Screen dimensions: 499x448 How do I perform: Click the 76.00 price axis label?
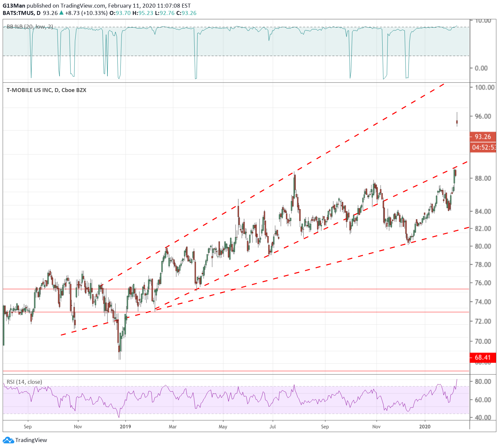[483, 283]
